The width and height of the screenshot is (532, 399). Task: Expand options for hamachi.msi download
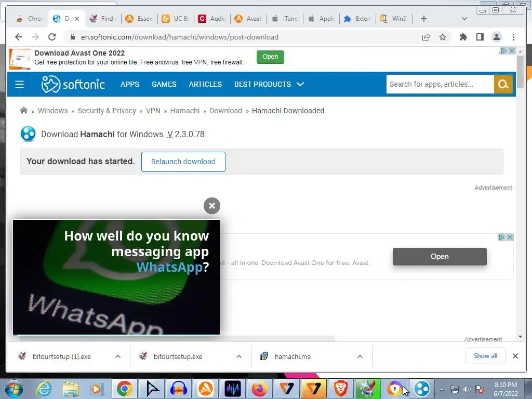tap(360, 356)
